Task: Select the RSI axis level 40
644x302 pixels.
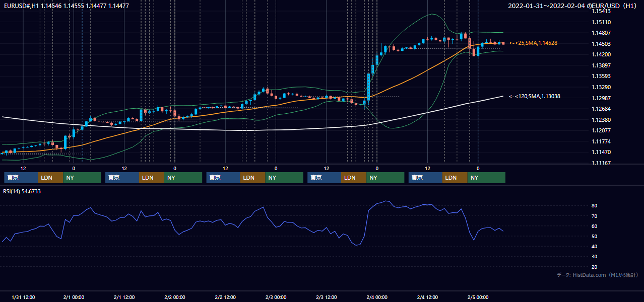Action: click(595, 246)
